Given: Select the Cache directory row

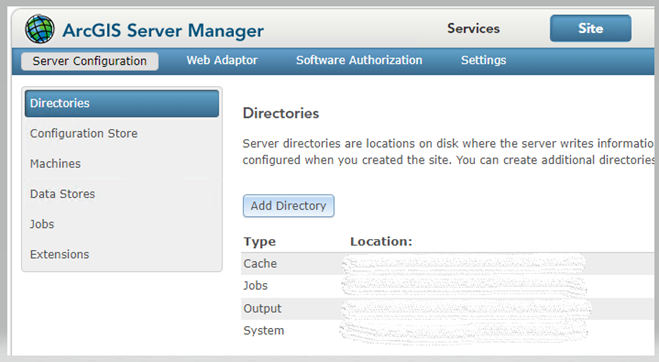Looking at the screenshot, I should pos(448,264).
